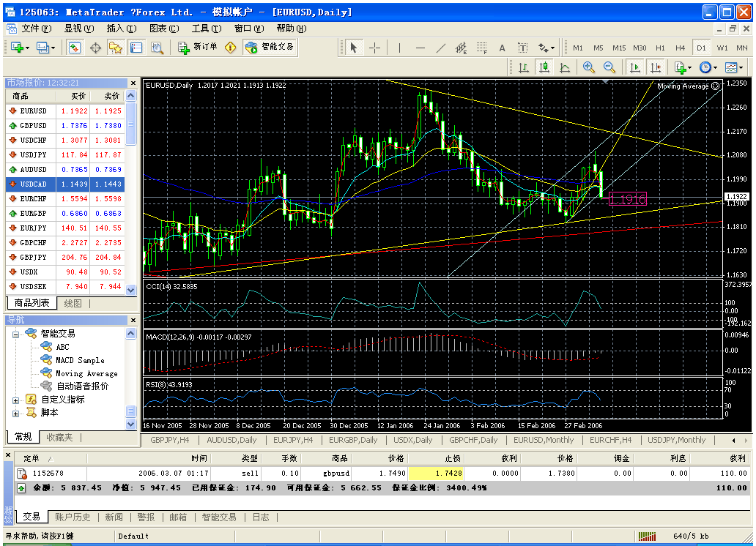Click the yellow diamond warning icon
756x546 pixels.
click(231, 48)
